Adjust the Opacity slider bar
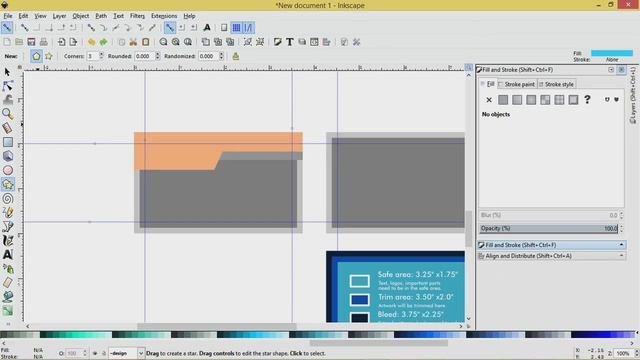 point(549,229)
